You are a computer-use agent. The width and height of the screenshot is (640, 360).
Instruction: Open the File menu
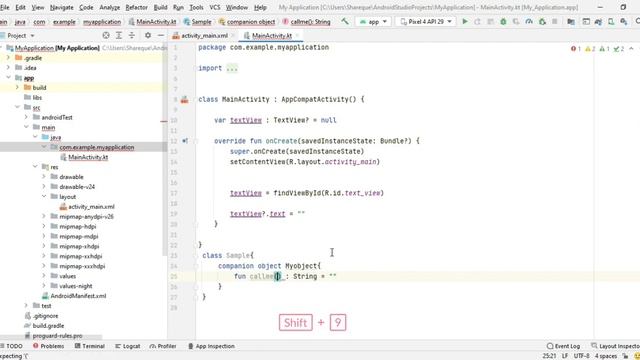point(4,7)
